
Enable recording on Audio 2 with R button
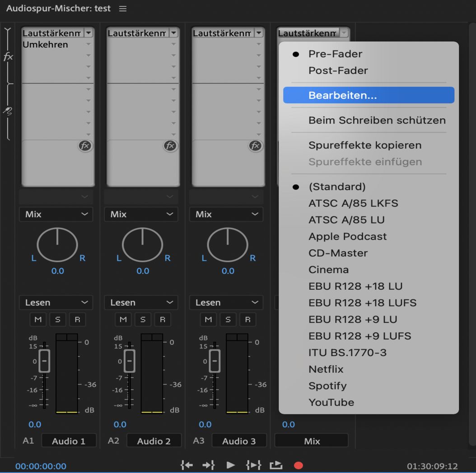pyautogui.click(x=163, y=320)
